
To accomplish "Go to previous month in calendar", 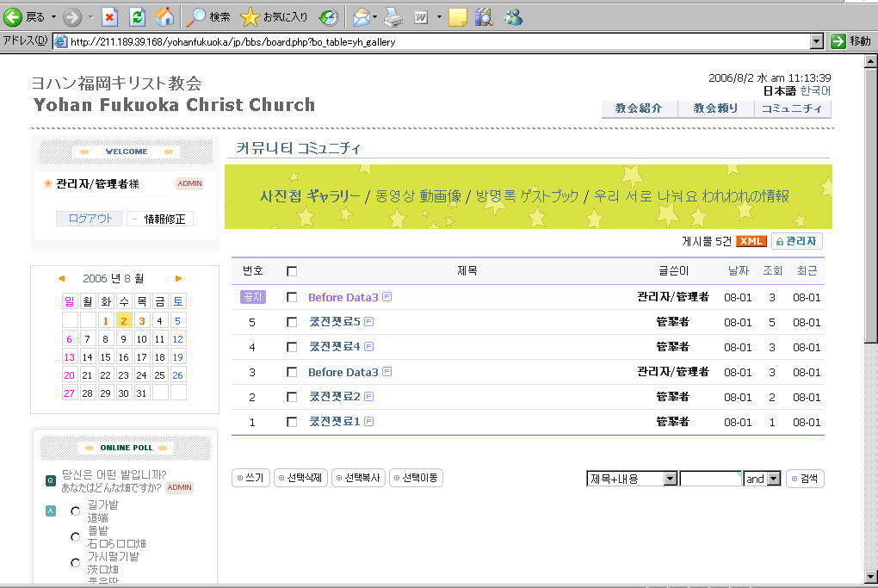I will pos(61,278).
